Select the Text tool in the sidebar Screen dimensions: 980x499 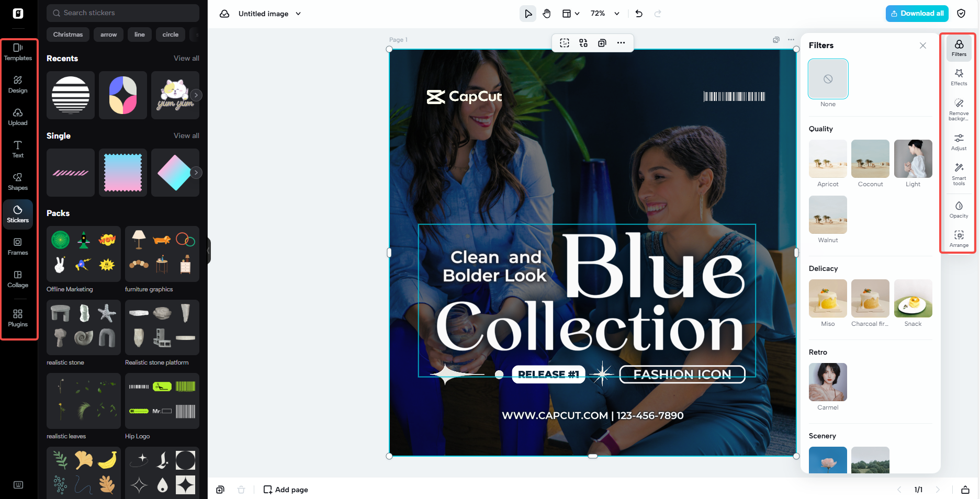[x=18, y=149]
